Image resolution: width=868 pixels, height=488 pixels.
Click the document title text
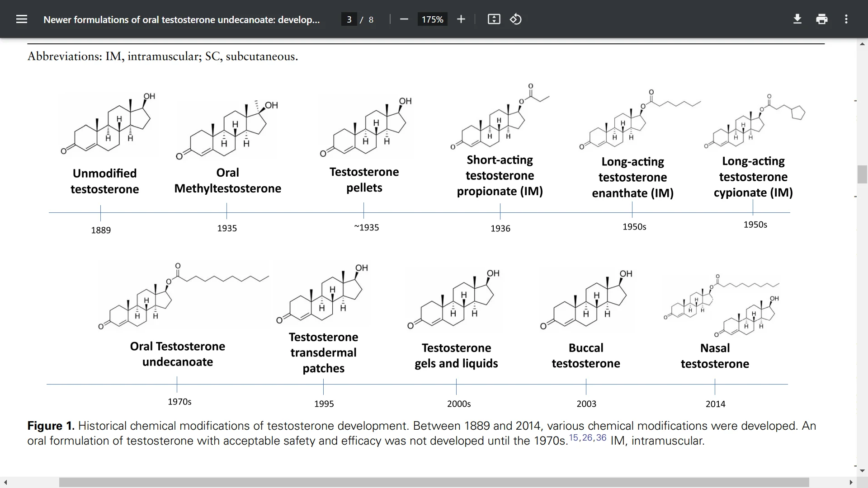click(181, 19)
